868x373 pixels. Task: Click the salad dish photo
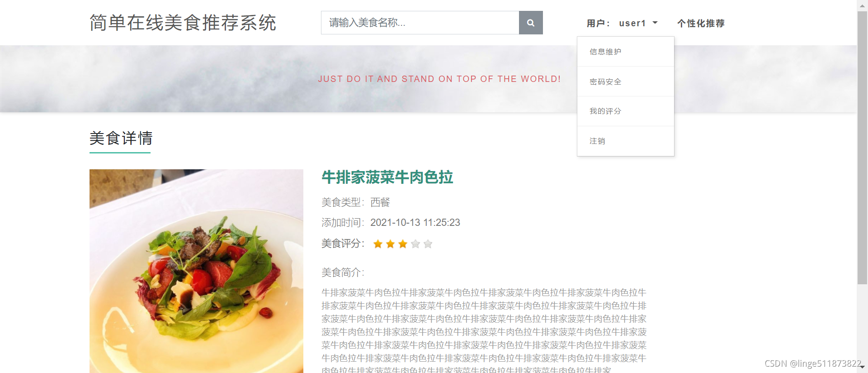pyautogui.click(x=196, y=271)
